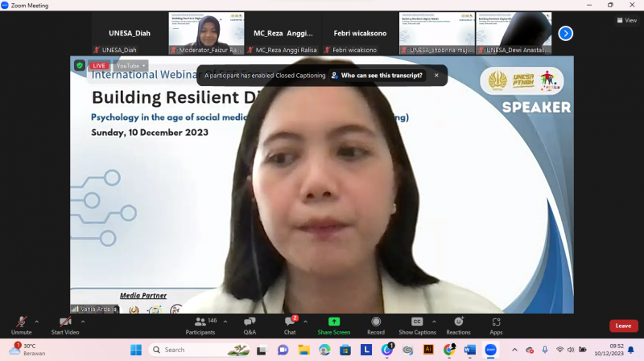644x361 pixels.
Task: Open the Chat panel
Action: [290, 326]
